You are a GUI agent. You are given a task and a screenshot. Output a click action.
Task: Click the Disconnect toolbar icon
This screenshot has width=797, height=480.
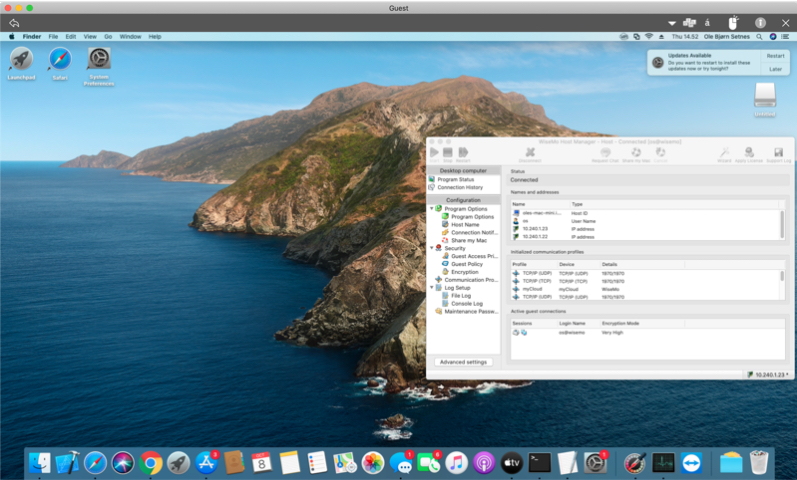click(x=530, y=154)
